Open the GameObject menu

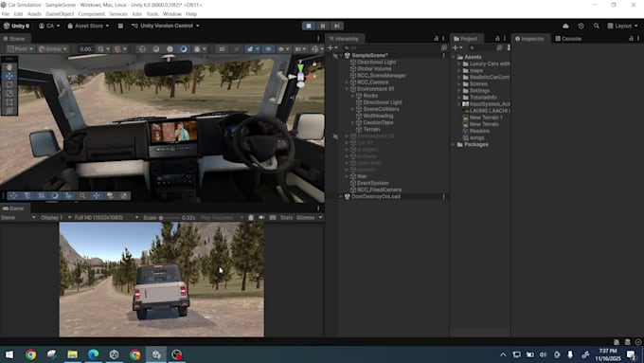[60, 14]
